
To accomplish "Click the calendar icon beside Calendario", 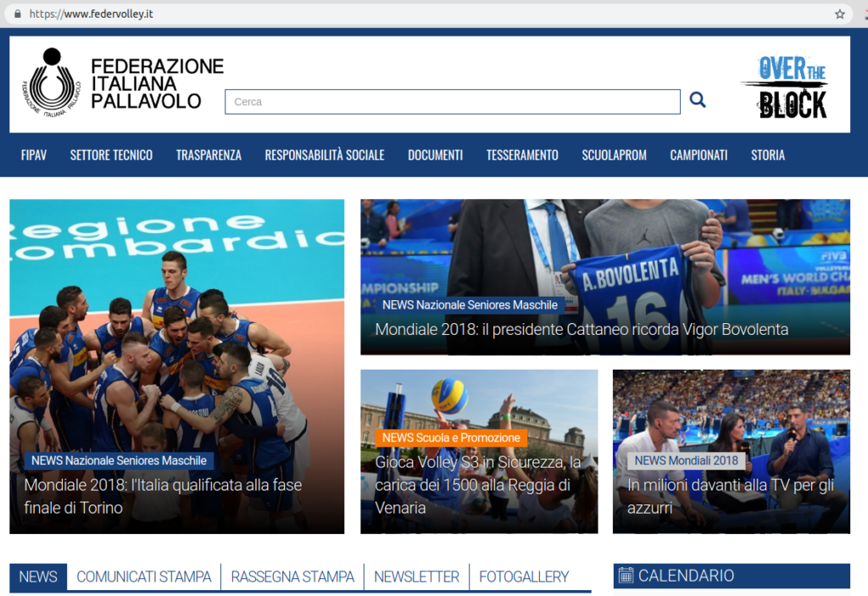I will [626, 576].
